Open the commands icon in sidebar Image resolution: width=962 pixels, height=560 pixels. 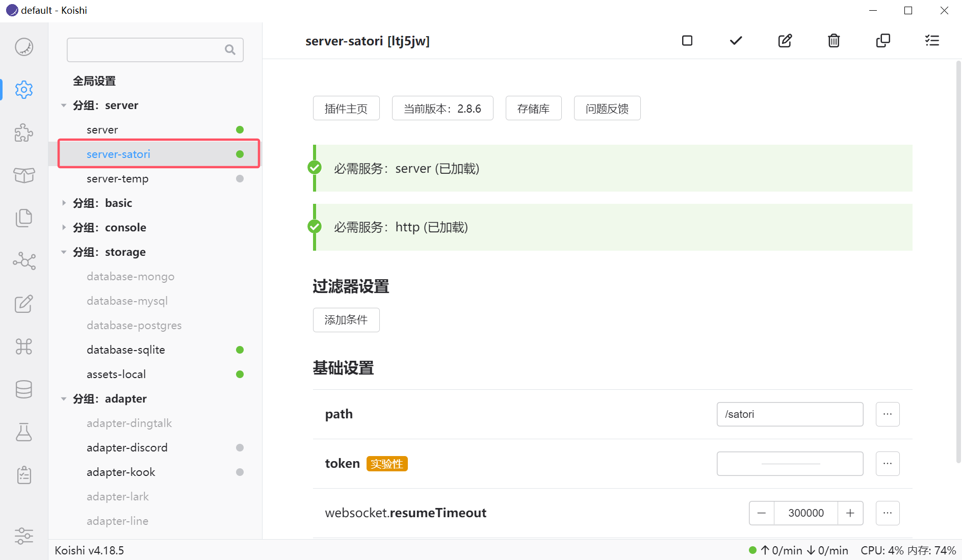pyautogui.click(x=24, y=346)
